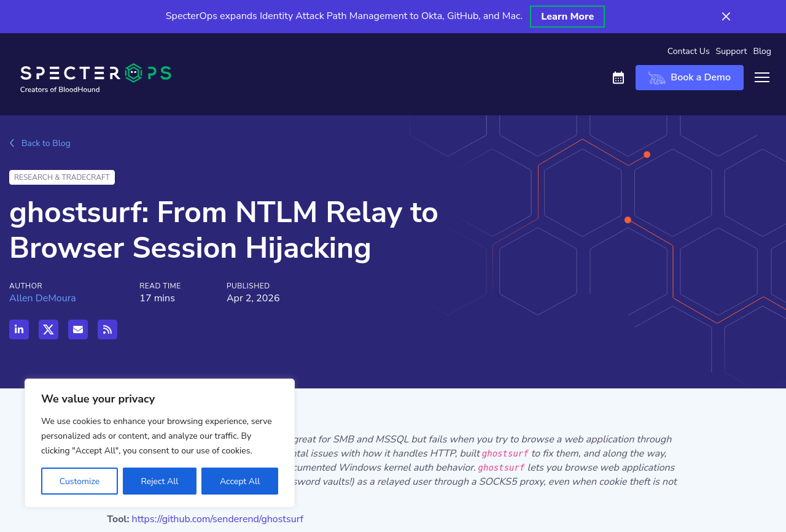Screen dimensions: 786x532
Task: Customize cookie preferences
Action: (x=79, y=481)
